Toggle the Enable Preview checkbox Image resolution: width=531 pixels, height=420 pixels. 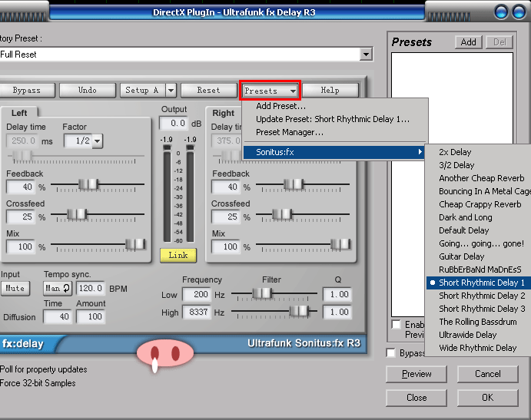pos(396,324)
